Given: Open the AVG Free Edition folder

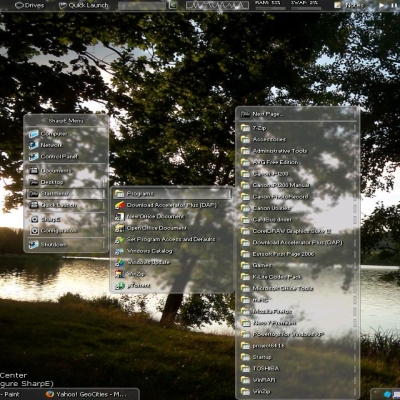Looking at the screenshot, I should [x=298, y=162].
